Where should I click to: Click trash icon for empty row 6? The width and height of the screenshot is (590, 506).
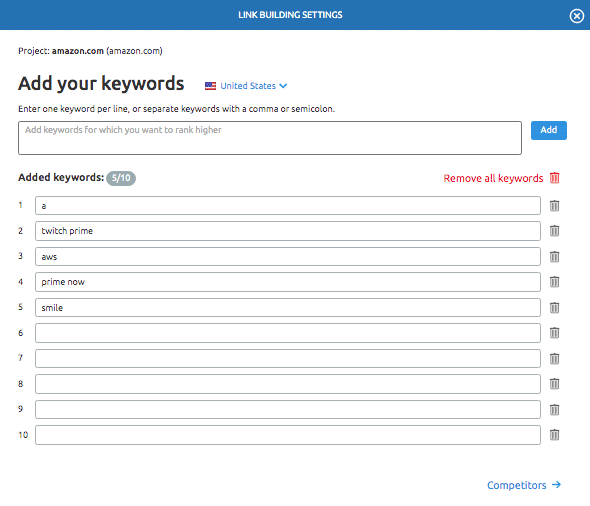click(554, 333)
